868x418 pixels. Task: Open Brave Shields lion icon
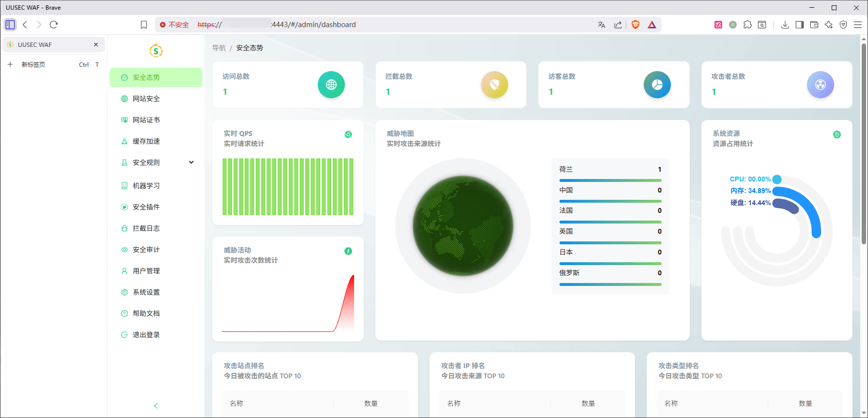coord(635,25)
